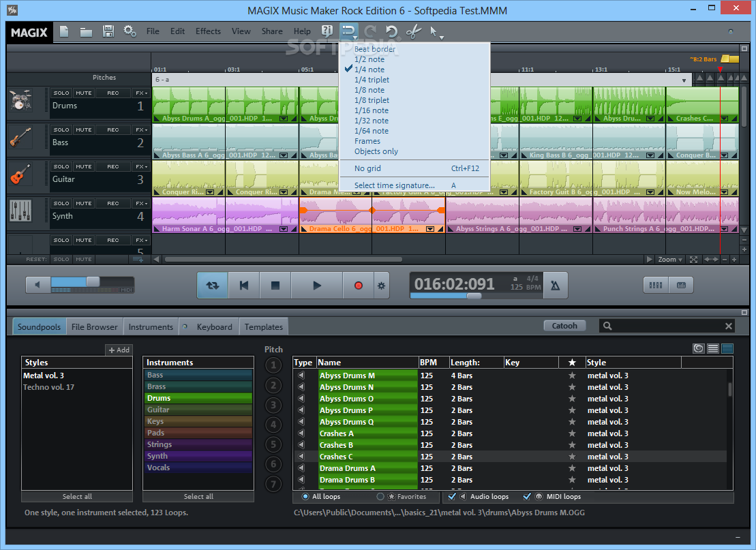Start playback with the play button
Image resolution: width=756 pixels, height=550 pixels.
tap(317, 286)
